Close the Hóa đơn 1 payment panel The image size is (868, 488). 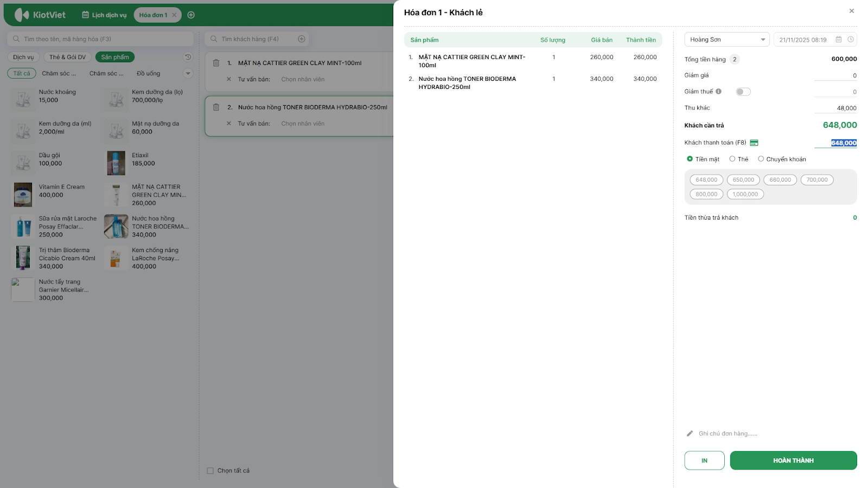(x=852, y=11)
